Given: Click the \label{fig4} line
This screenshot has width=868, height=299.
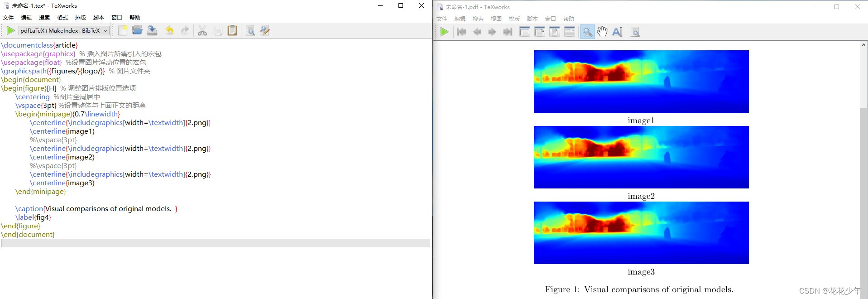Looking at the screenshot, I should click(33, 217).
